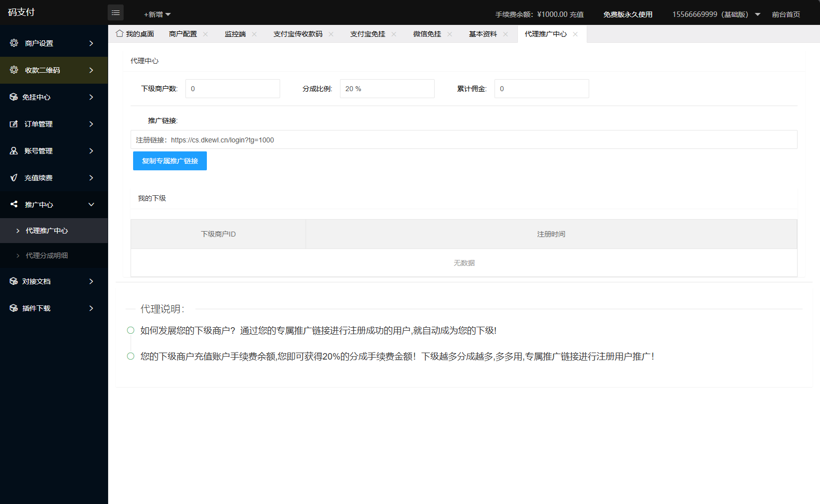Viewport: 820px width, 504px height.
Task: Collapse the 推广中心 section chevron
Action: pos(91,204)
